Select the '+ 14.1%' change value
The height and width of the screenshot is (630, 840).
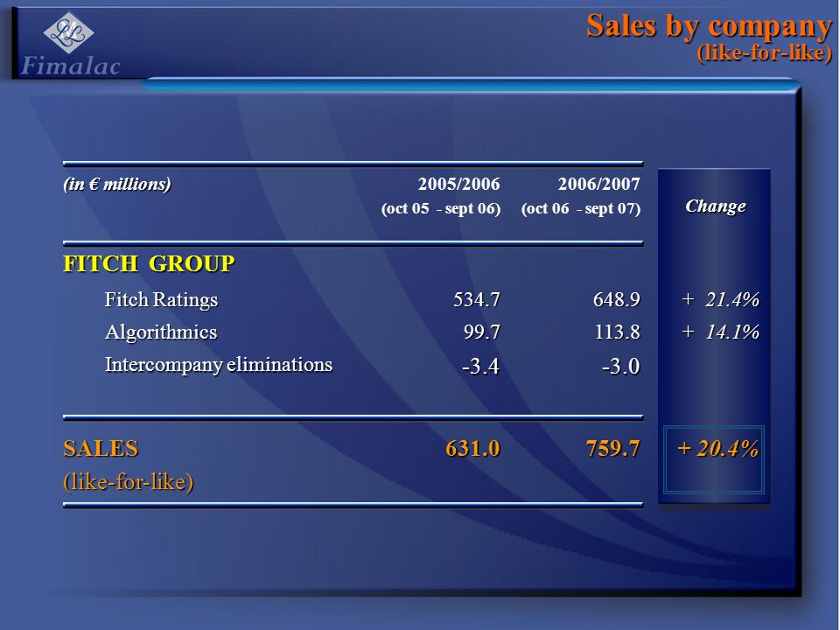tap(720, 332)
